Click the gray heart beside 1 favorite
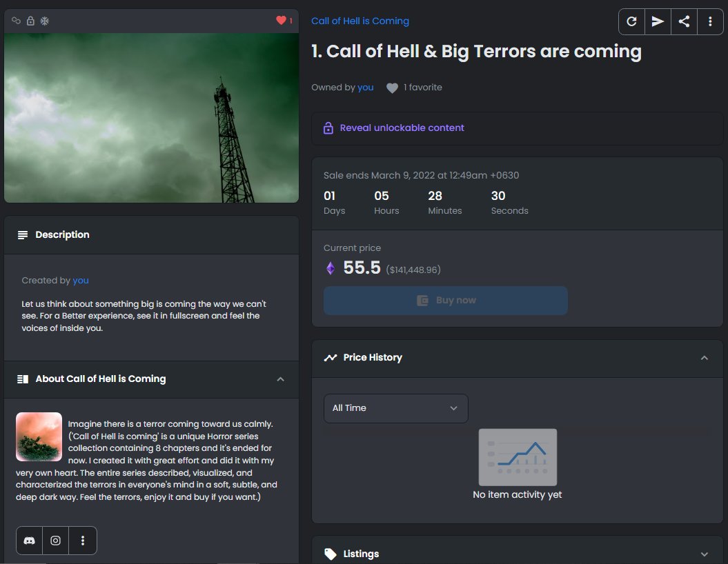The image size is (728, 564). tap(393, 88)
